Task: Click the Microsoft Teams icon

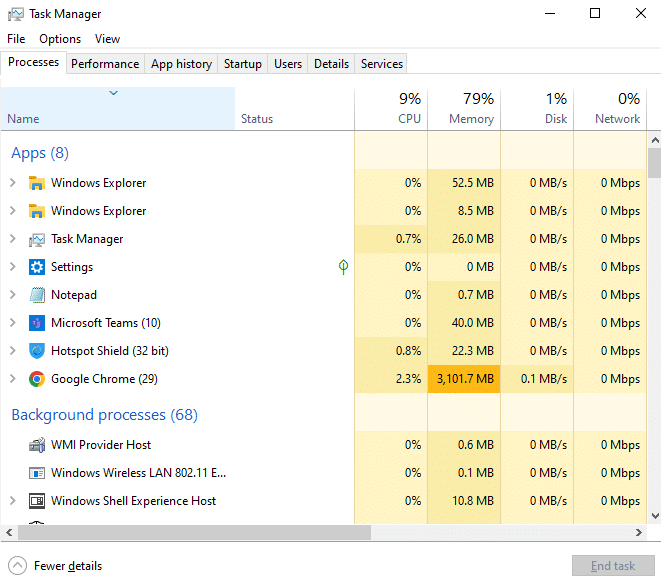Action: (37, 323)
